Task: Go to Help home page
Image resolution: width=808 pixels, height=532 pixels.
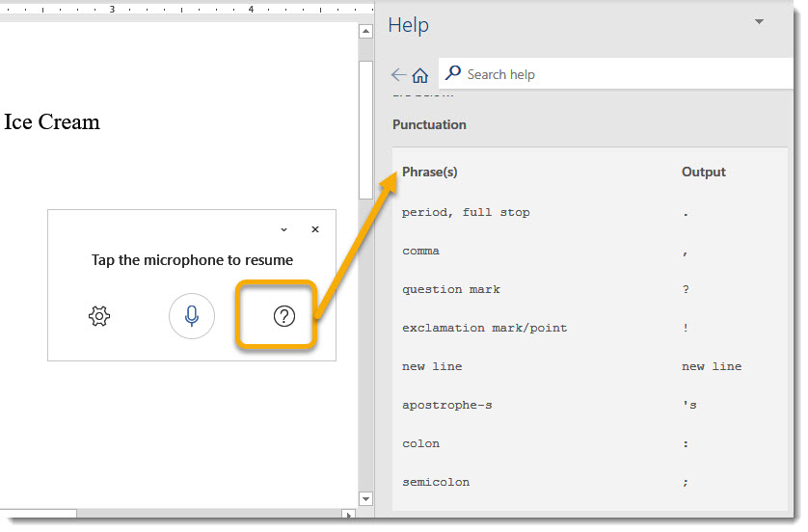Action: [x=420, y=75]
